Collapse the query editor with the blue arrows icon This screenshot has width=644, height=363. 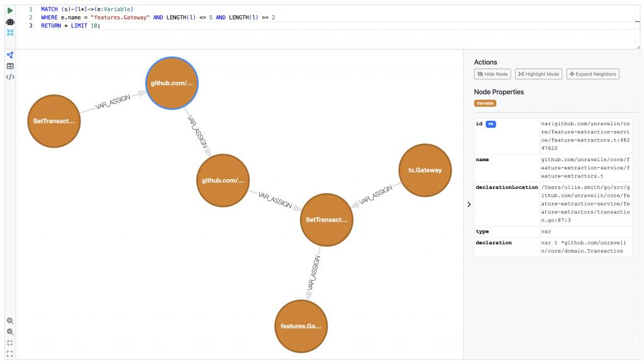[10, 32]
